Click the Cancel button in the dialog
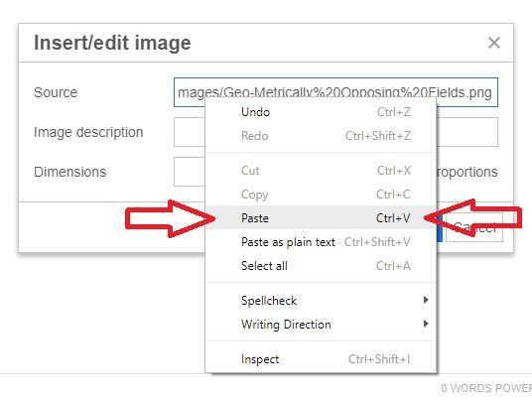532x400 pixels. click(x=474, y=227)
